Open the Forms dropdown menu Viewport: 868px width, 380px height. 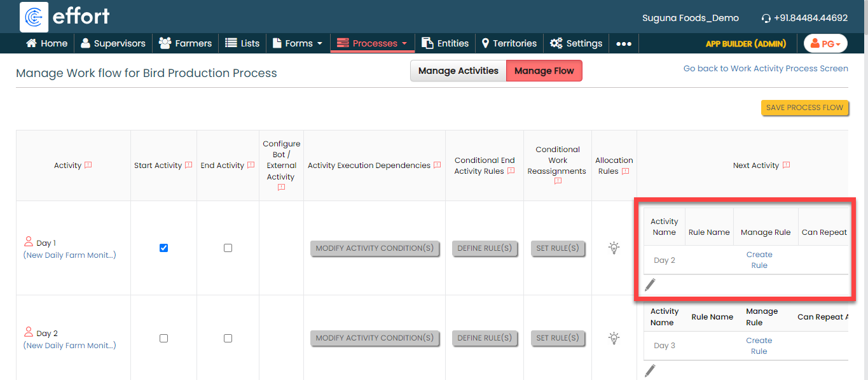click(x=298, y=43)
